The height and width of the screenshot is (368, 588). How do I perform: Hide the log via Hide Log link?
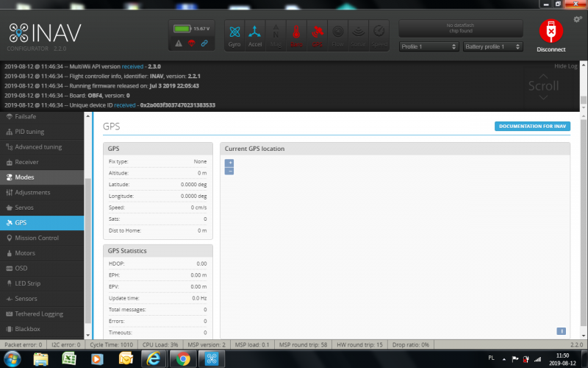[564, 66]
